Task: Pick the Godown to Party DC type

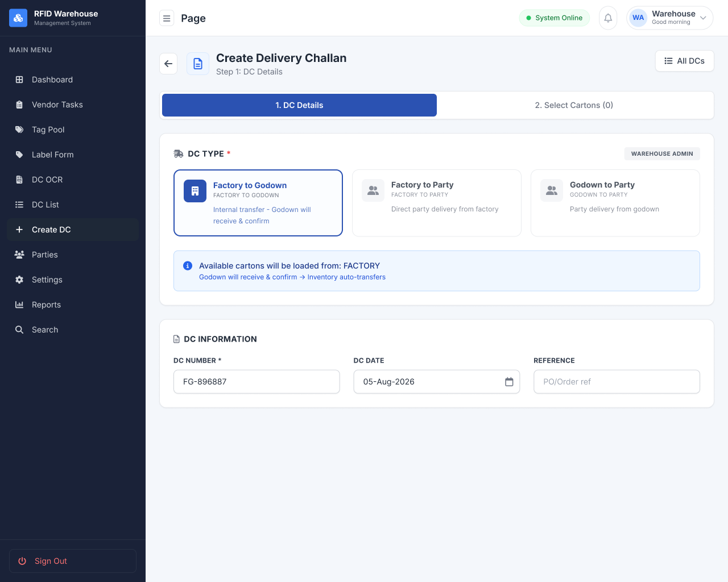Action: point(615,203)
